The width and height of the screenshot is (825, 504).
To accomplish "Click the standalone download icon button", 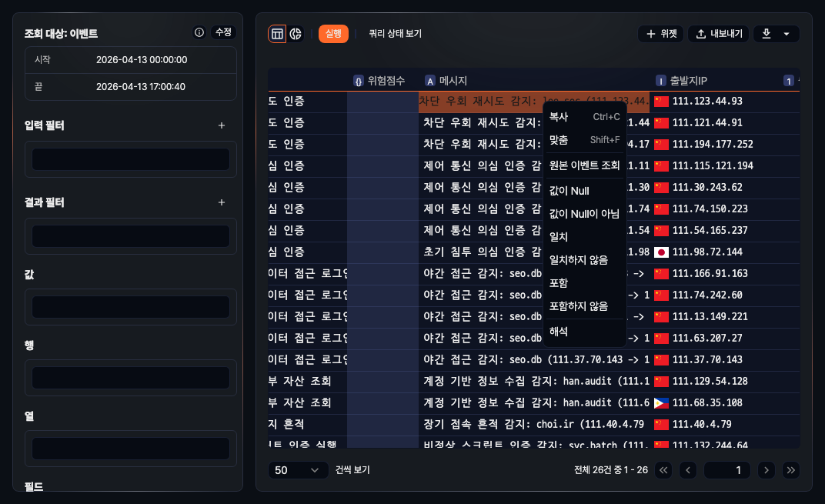I will pos(765,33).
